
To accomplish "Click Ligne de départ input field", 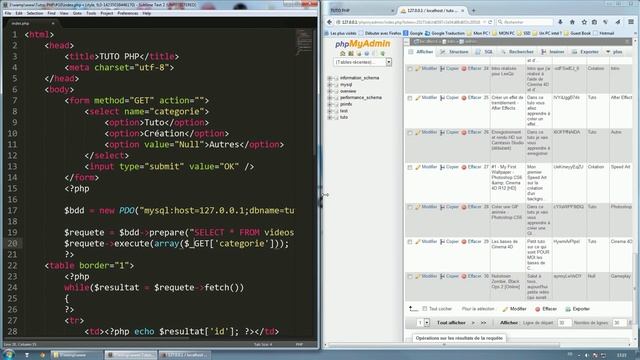I will (x=565, y=323).
